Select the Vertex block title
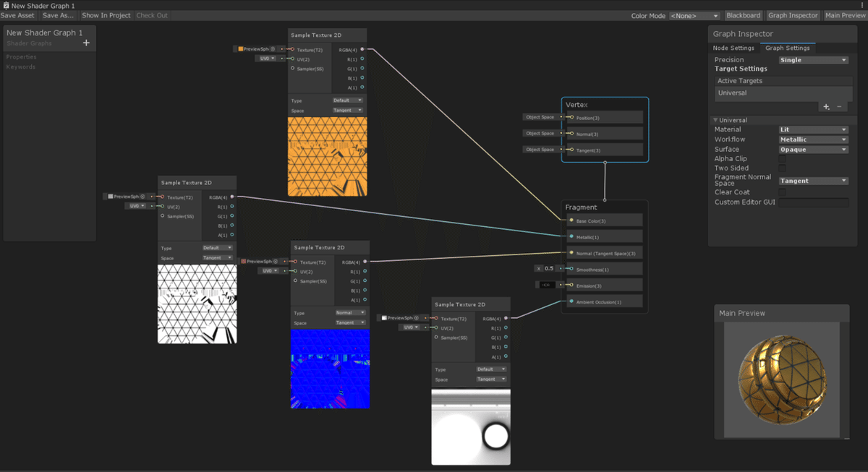This screenshot has height=472, width=868. [577, 106]
